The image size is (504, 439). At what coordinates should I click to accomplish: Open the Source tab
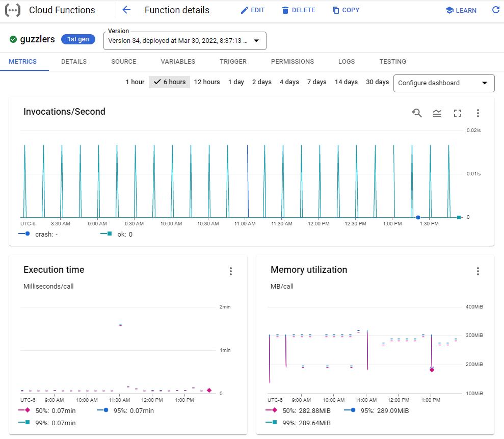click(124, 62)
